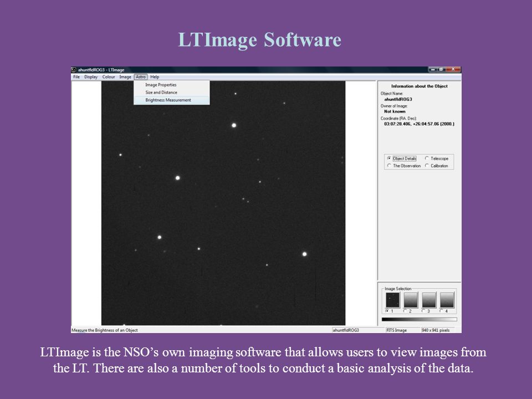Open the Display menu

pos(91,77)
